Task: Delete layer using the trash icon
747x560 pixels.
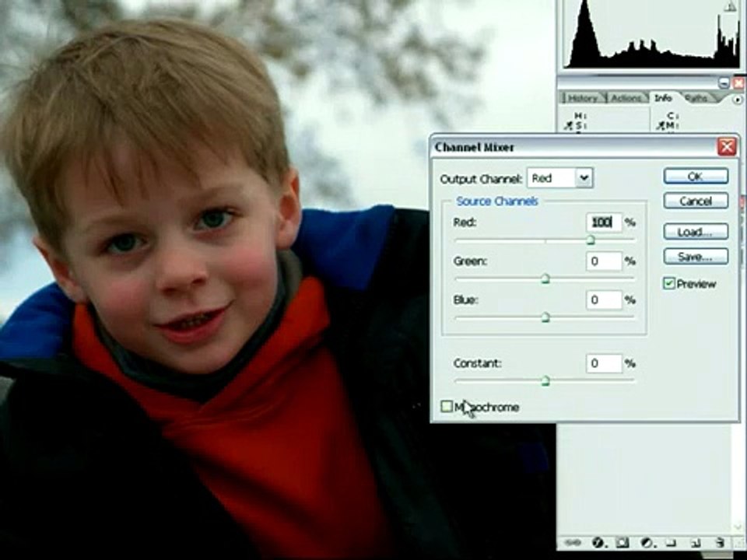Action: coord(720,542)
